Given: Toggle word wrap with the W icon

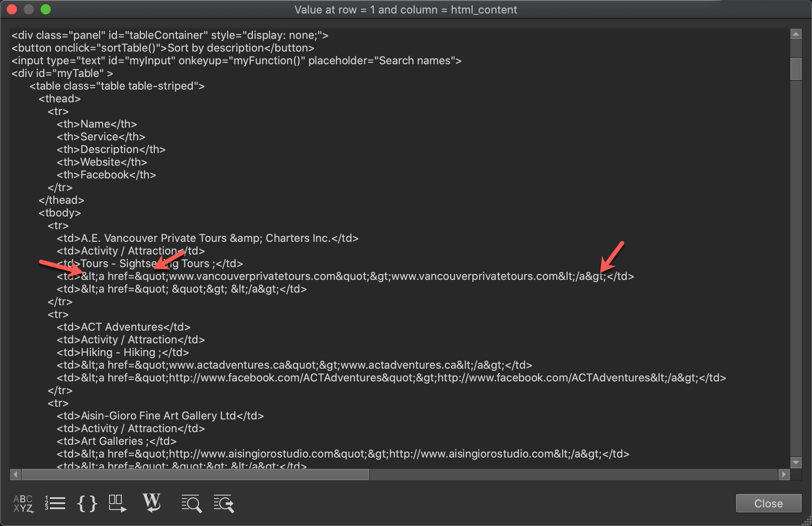Looking at the screenshot, I should pyautogui.click(x=152, y=504).
